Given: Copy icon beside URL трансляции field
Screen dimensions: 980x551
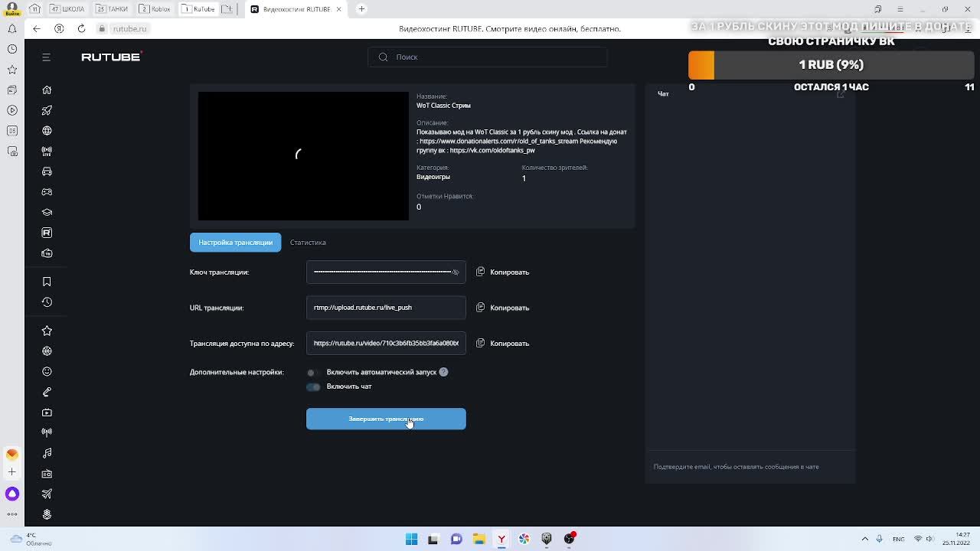Looking at the screenshot, I should pyautogui.click(x=480, y=308).
